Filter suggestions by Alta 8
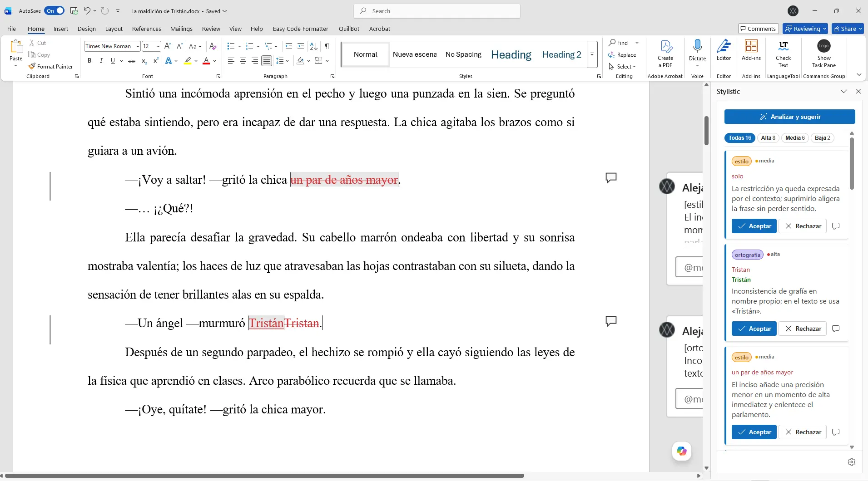This screenshot has width=868, height=481. coord(768,138)
